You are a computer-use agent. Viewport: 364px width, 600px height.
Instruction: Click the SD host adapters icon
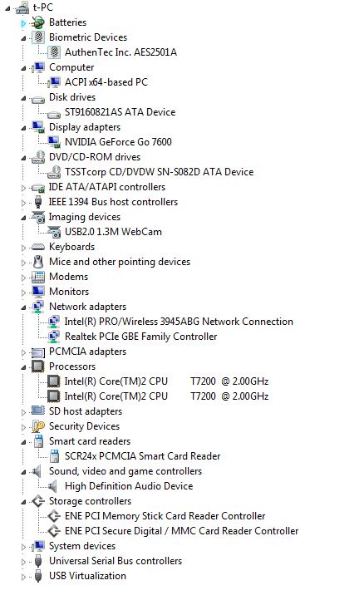(38, 411)
